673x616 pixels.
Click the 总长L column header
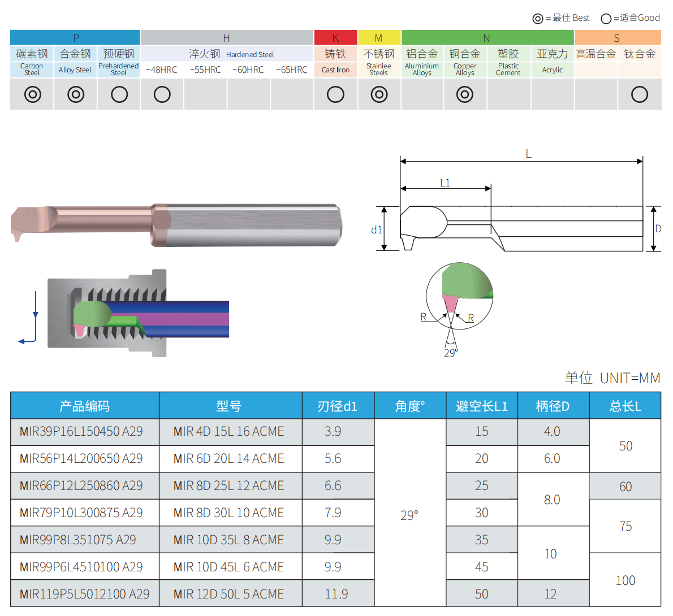pos(625,406)
